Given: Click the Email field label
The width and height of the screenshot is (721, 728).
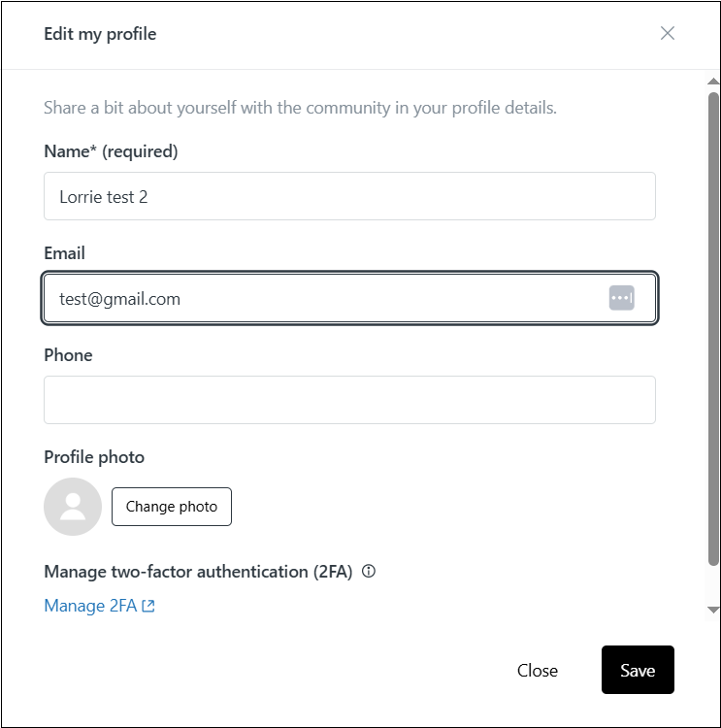Looking at the screenshot, I should (x=64, y=253).
